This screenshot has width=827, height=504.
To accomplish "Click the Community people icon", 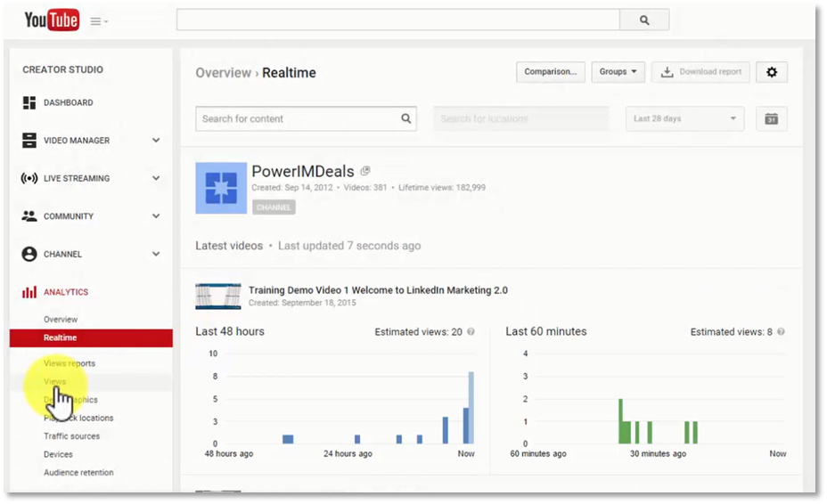I will point(29,216).
